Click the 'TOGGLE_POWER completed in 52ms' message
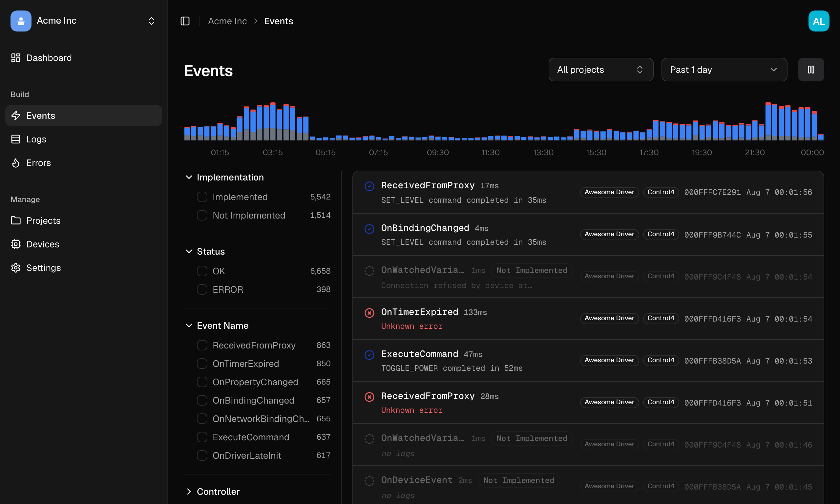Image resolution: width=840 pixels, height=504 pixels. click(451, 368)
